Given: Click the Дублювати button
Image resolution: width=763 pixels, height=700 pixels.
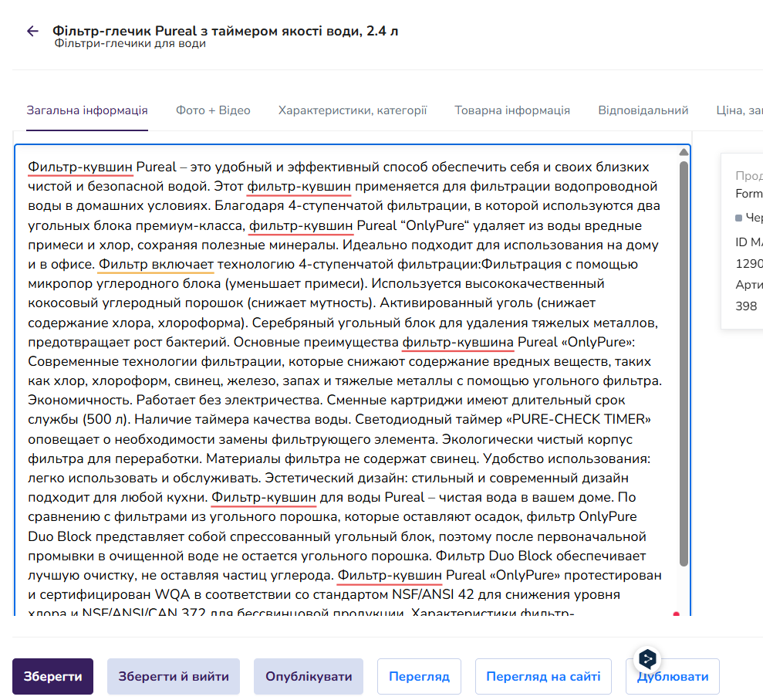Looking at the screenshot, I should click(x=673, y=676).
